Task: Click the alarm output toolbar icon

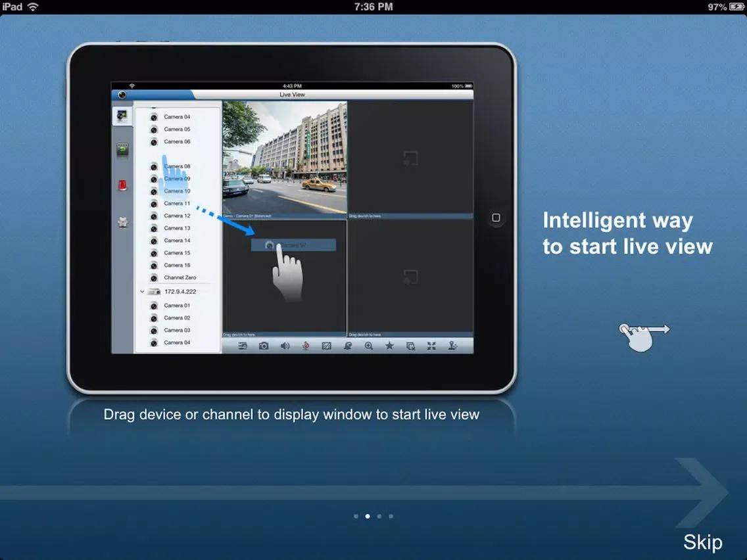Action: (x=348, y=346)
